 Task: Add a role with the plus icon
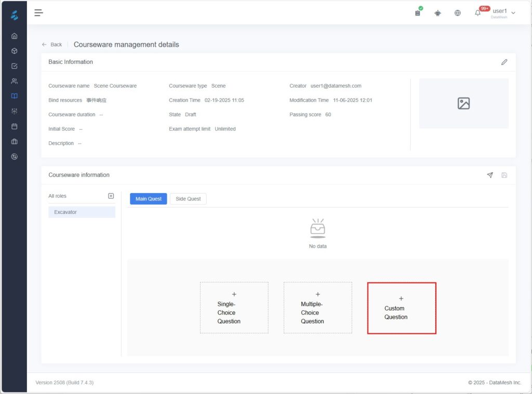111,196
